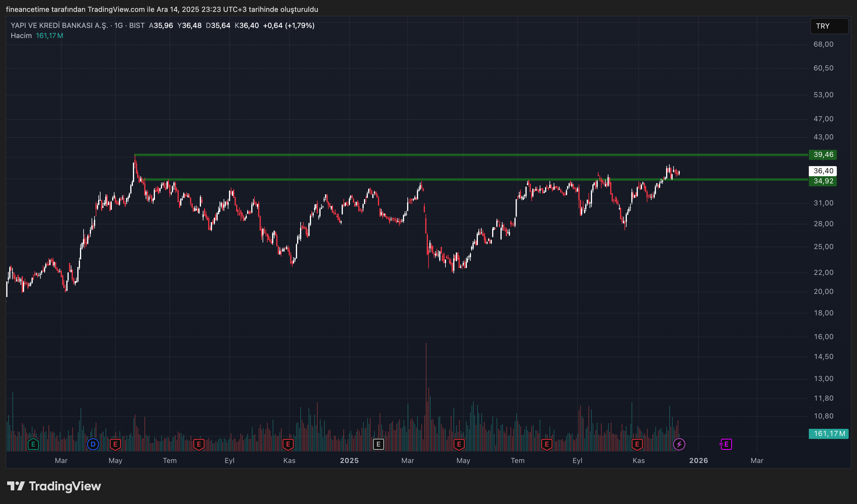The image size is (857, 504).
Task: Select the 34,92 support level label
Action: [823, 181]
